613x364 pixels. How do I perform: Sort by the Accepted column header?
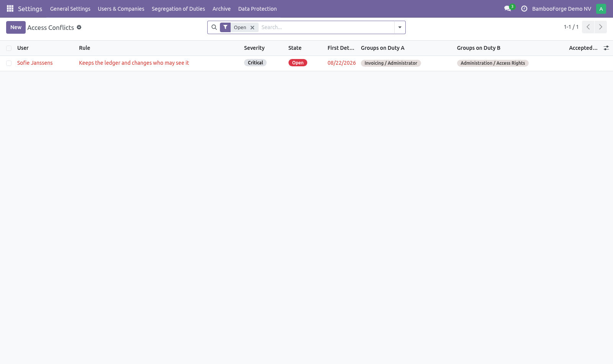[x=583, y=48]
